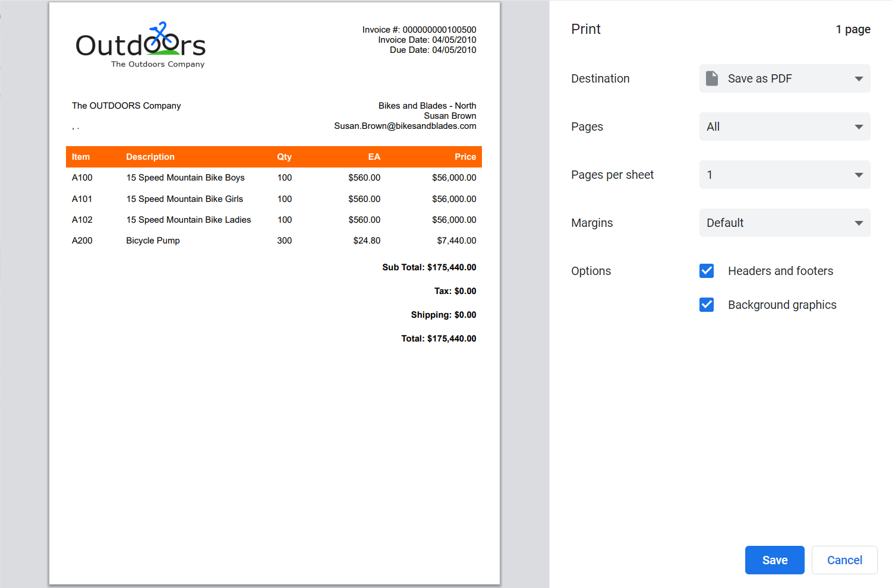Viewport: 892px width, 588px height.
Task: Click the Qty column header
Action: tap(284, 157)
